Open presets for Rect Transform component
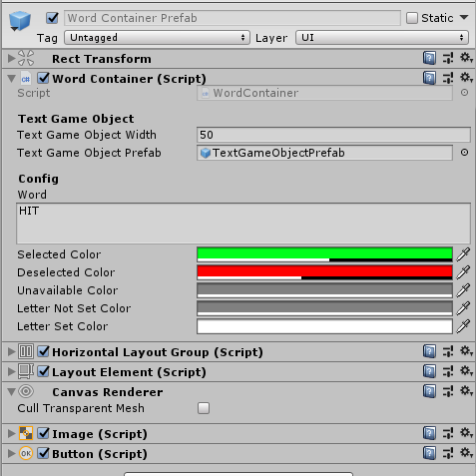Viewport: 476px width, 476px height. pyautogui.click(x=448, y=58)
